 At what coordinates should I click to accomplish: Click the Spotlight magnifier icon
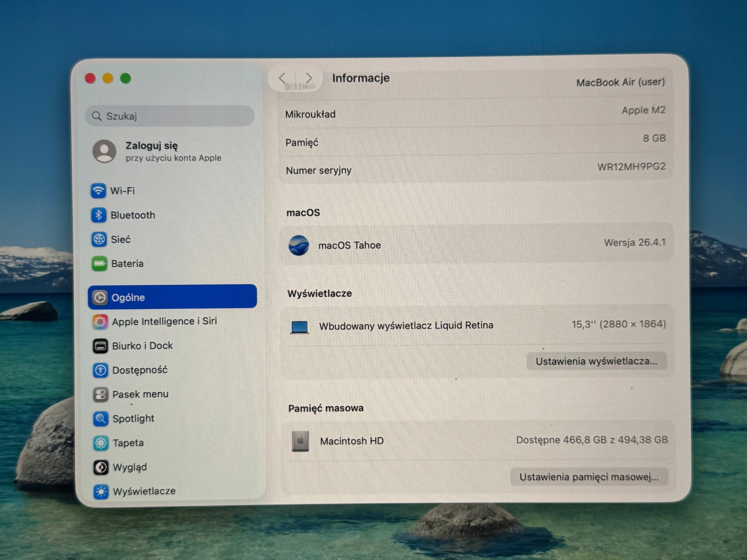(101, 419)
